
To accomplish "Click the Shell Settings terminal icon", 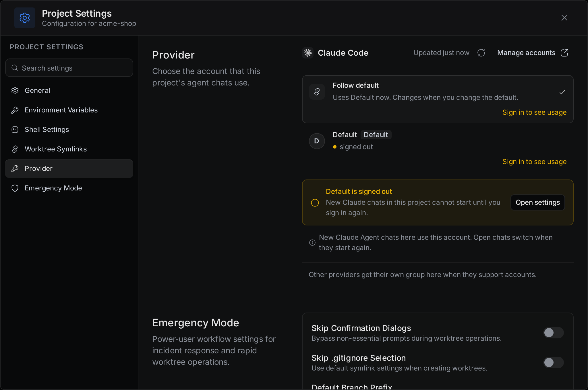I will pos(15,130).
